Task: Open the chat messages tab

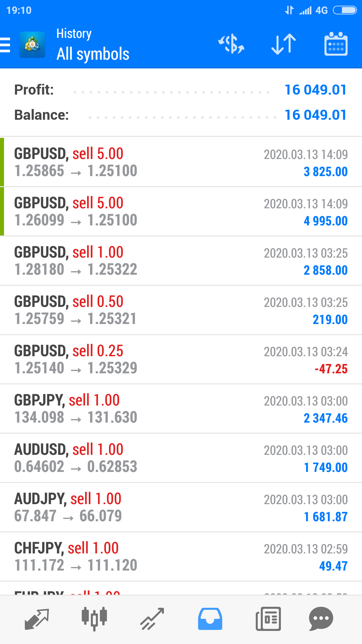Action: click(321, 619)
